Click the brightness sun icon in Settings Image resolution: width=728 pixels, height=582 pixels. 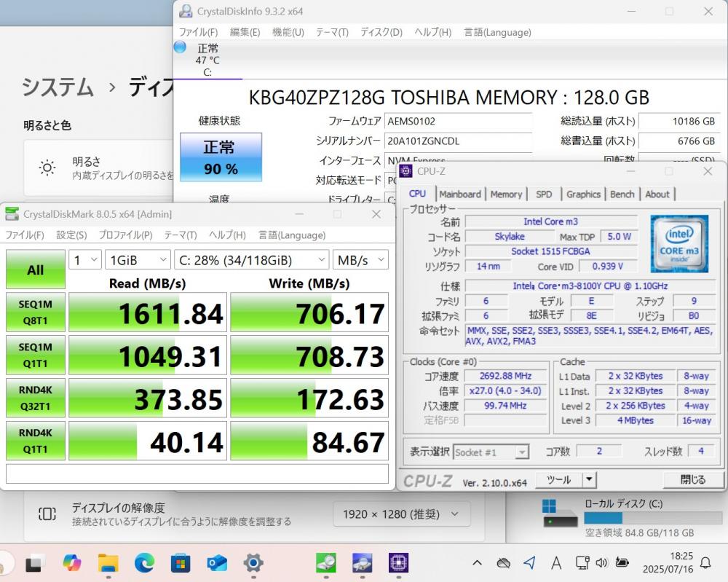point(47,168)
